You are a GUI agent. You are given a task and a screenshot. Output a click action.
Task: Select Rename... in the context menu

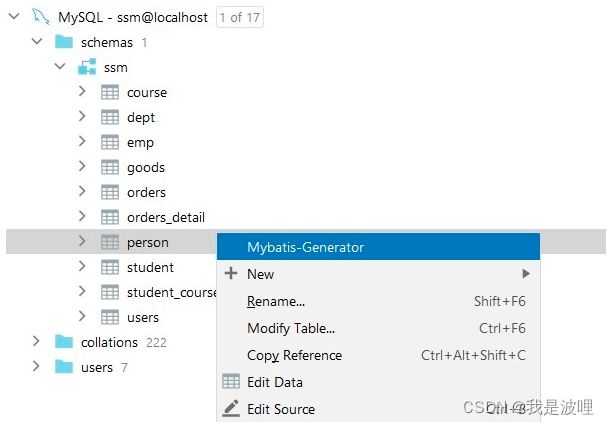tap(378, 301)
